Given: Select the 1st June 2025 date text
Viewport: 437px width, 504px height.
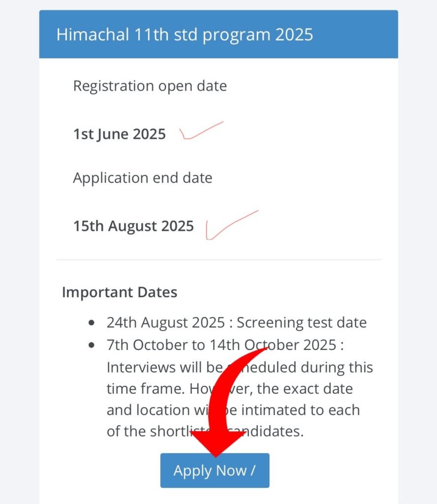Looking at the screenshot, I should (x=119, y=134).
